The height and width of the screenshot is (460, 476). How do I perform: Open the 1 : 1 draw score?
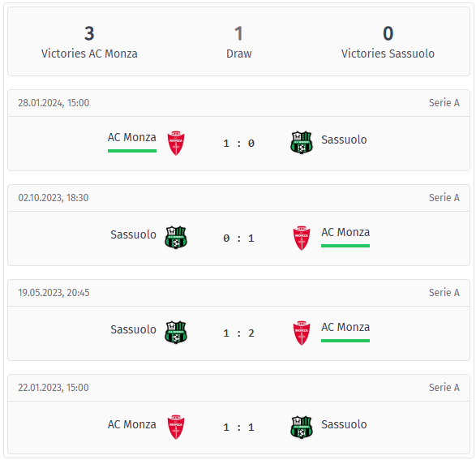[238, 428]
